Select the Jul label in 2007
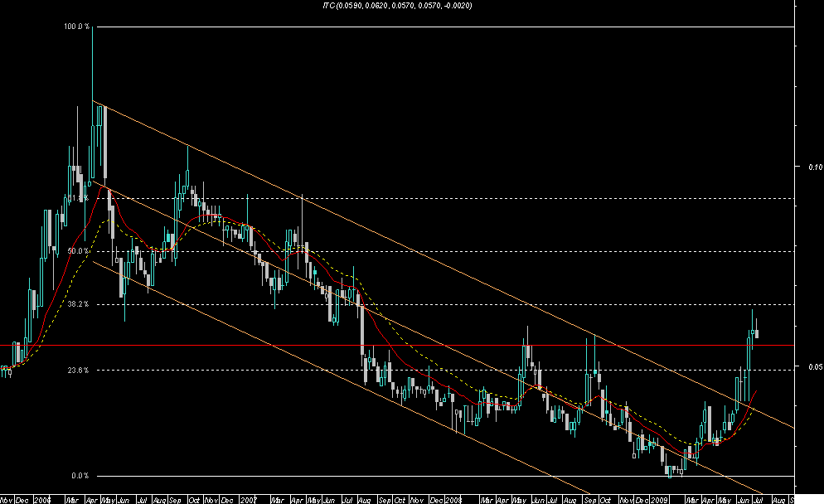Screen dimensions: 824x504 (347, 500)
